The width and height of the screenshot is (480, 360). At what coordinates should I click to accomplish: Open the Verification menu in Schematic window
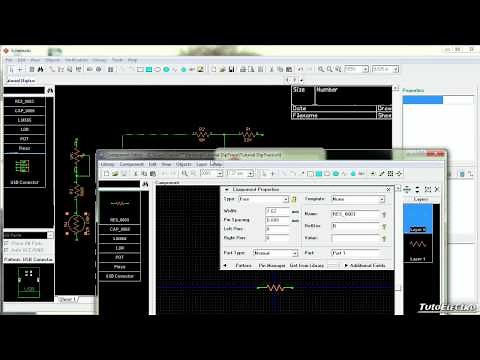pyautogui.click(x=76, y=60)
